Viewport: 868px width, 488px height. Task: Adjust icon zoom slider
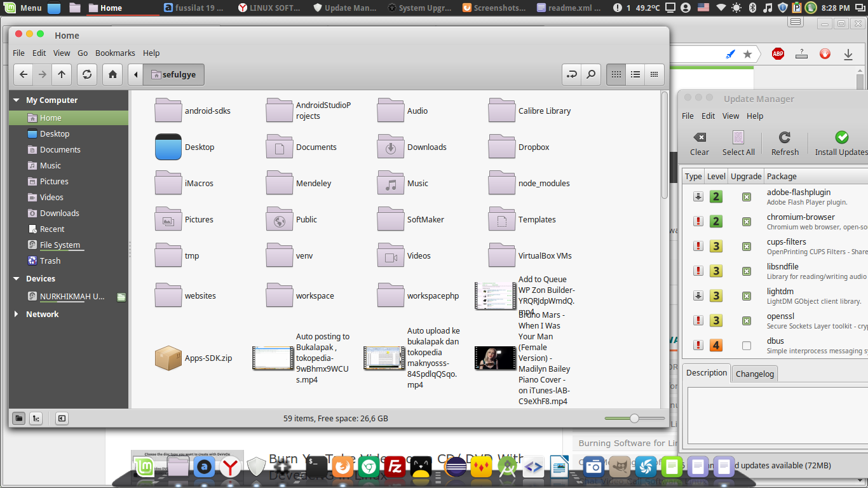click(x=634, y=418)
